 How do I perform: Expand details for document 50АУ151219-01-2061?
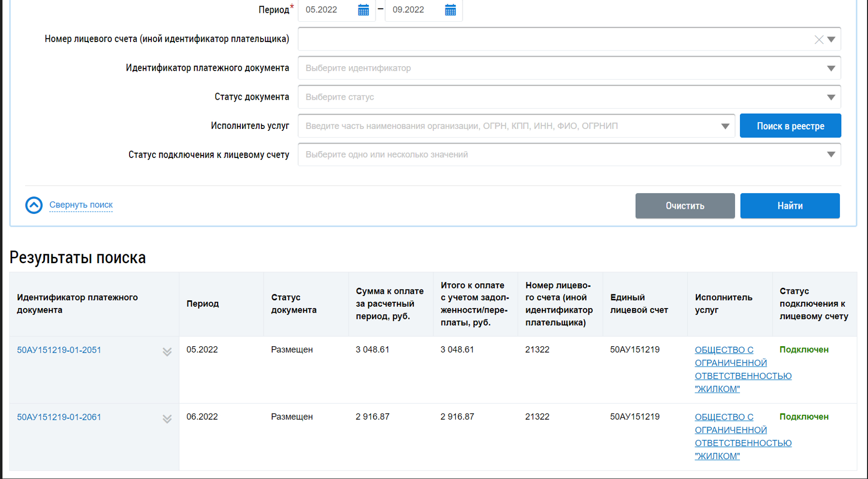click(167, 419)
